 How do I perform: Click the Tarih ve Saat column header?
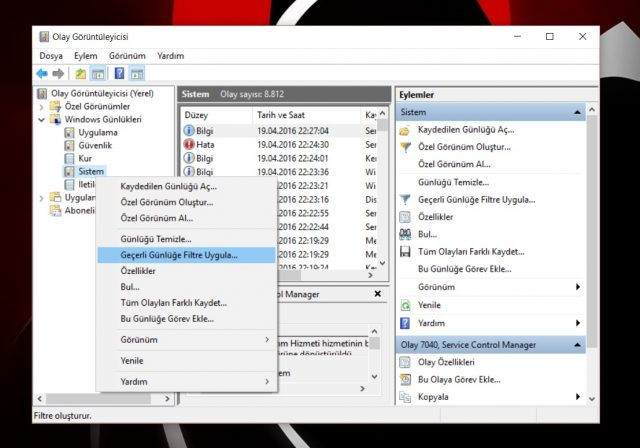pyautogui.click(x=306, y=115)
